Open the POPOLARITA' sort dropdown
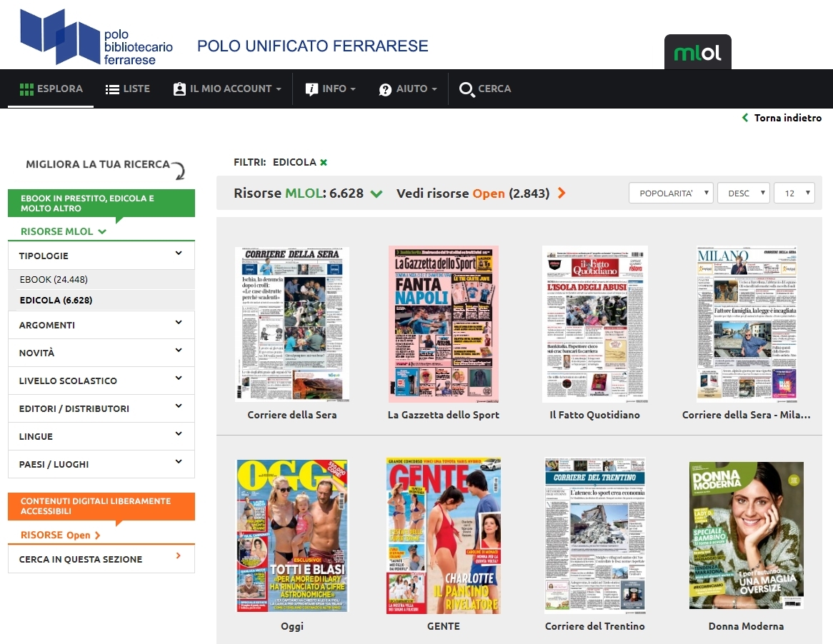Screen dimensions: 833x644 point(672,193)
